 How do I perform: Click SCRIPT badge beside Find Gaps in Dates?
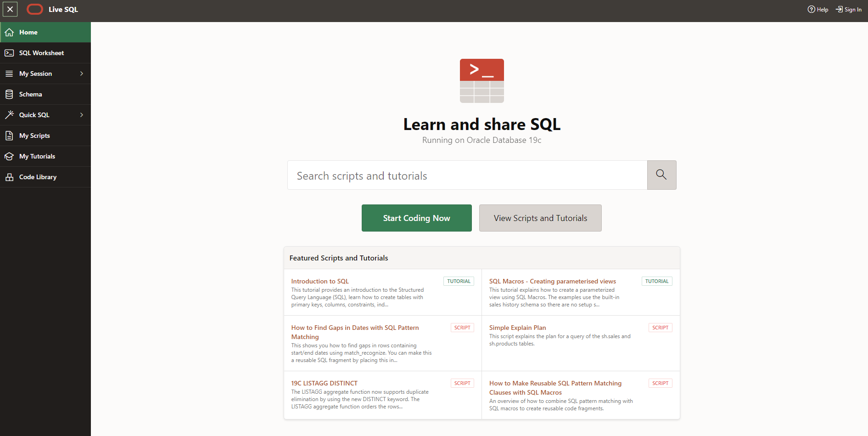click(462, 328)
